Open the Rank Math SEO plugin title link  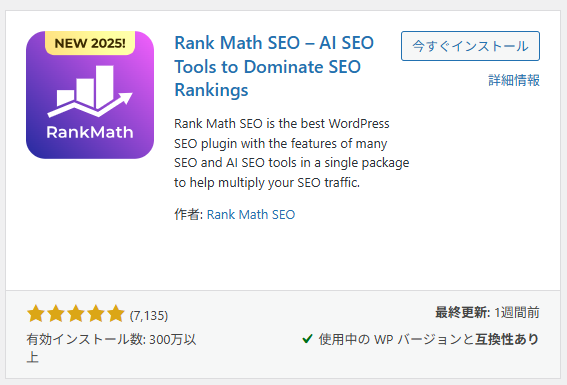274,66
